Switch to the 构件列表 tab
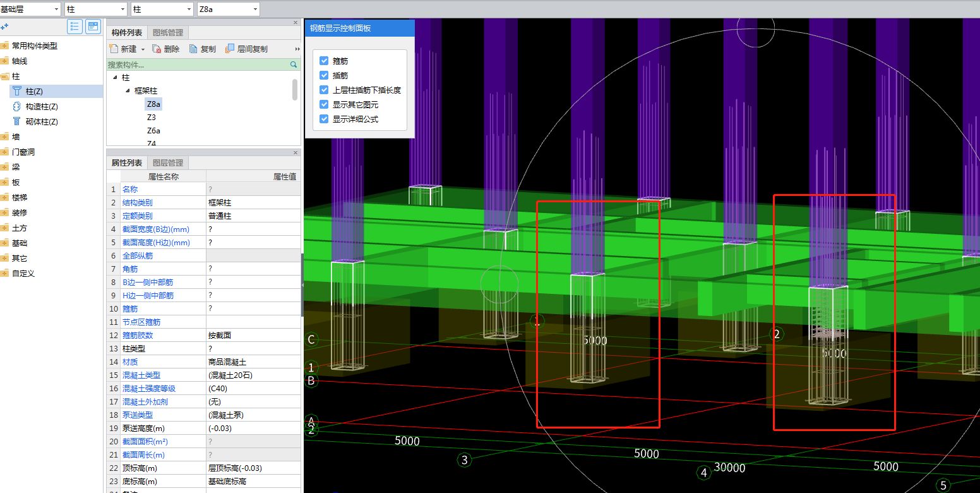This screenshot has height=493, width=980. click(x=127, y=33)
